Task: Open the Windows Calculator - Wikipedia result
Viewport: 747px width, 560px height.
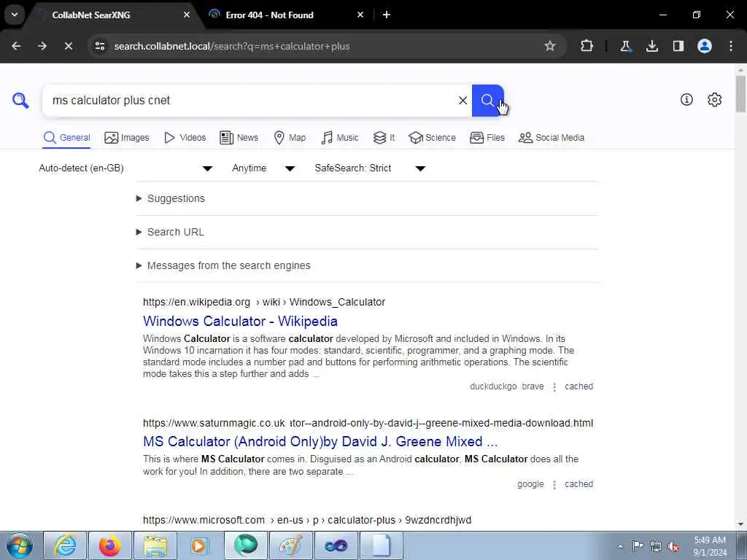Action: [240, 321]
